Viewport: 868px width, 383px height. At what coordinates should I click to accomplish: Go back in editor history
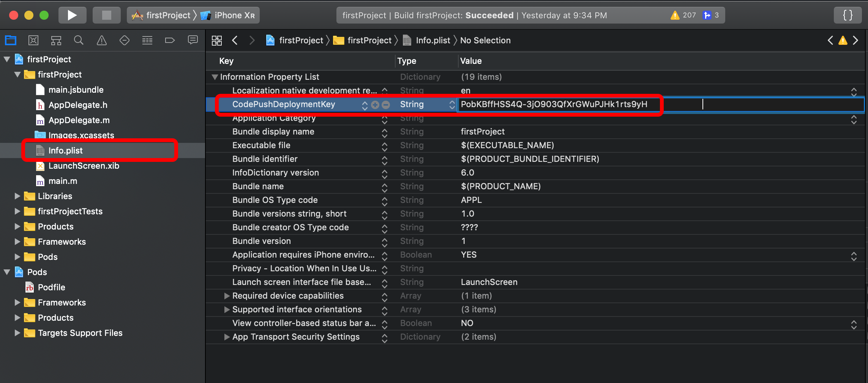coord(235,40)
